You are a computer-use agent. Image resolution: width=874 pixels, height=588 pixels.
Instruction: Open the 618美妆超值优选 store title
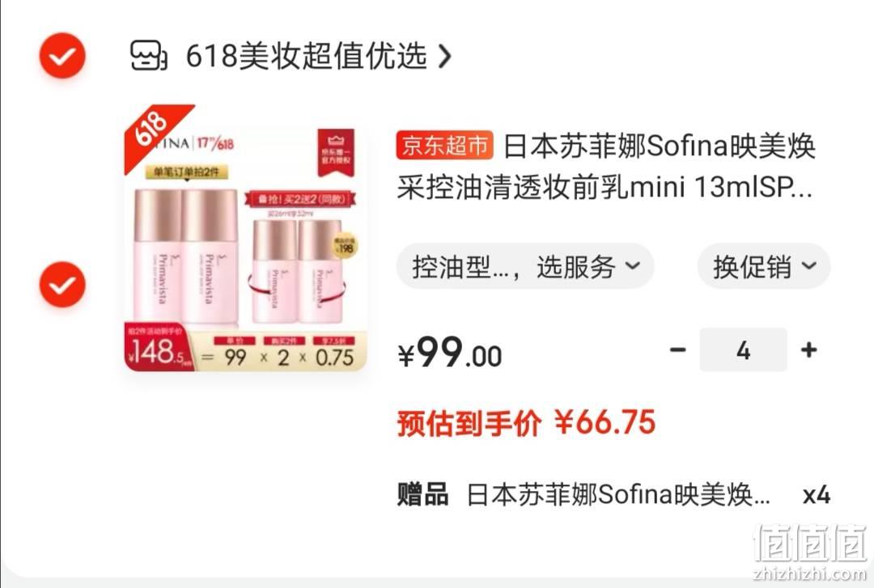pyautogui.click(x=306, y=56)
